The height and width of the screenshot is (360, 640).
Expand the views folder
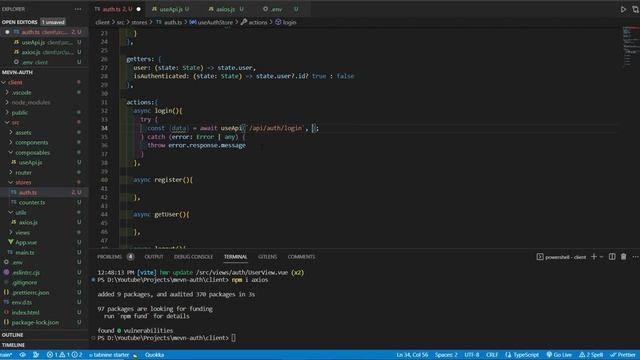tap(22, 233)
